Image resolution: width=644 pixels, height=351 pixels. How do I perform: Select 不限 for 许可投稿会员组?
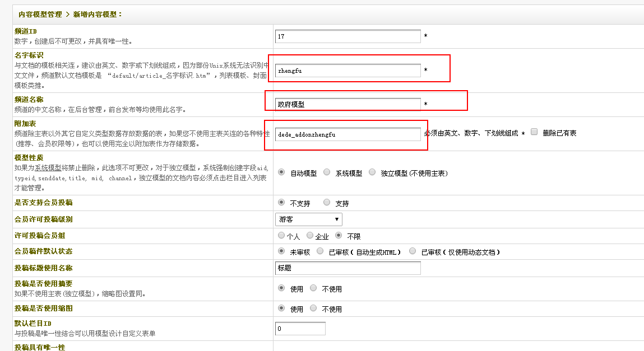[x=339, y=235]
